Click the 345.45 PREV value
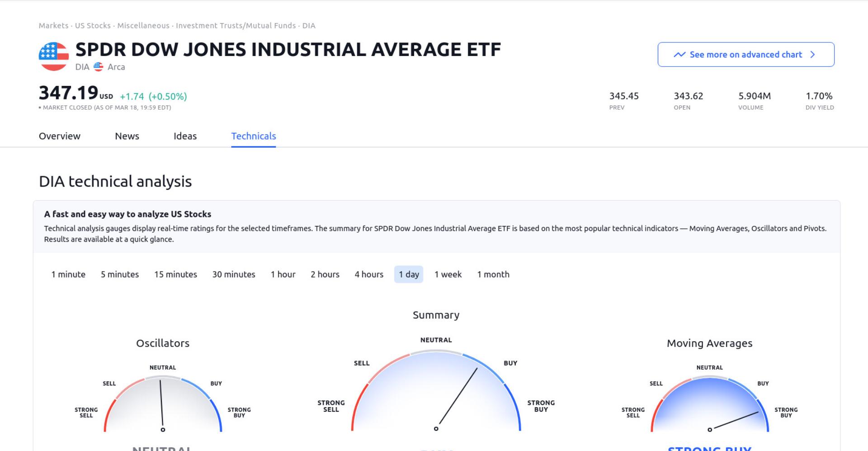The width and height of the screenshot is (868, 451). tap(624, 96)
